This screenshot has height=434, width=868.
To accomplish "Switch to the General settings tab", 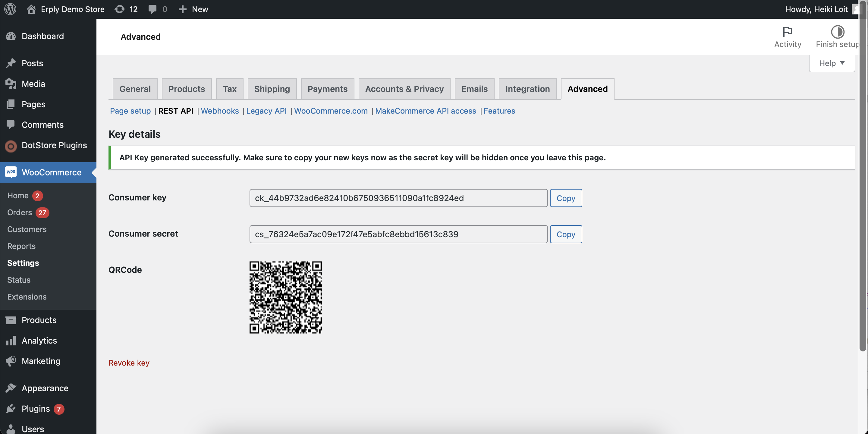I will (x=135, y=89).
